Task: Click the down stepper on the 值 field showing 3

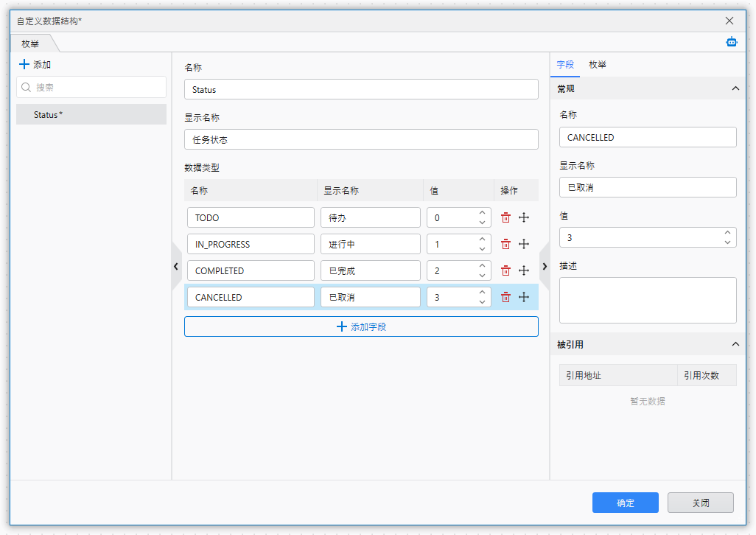Action: click(726, 242)
